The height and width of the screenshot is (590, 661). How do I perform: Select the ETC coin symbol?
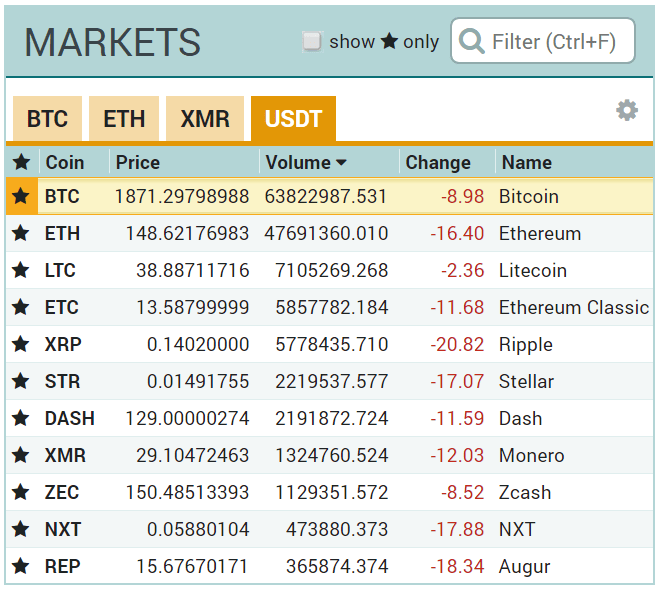(62, 307)
